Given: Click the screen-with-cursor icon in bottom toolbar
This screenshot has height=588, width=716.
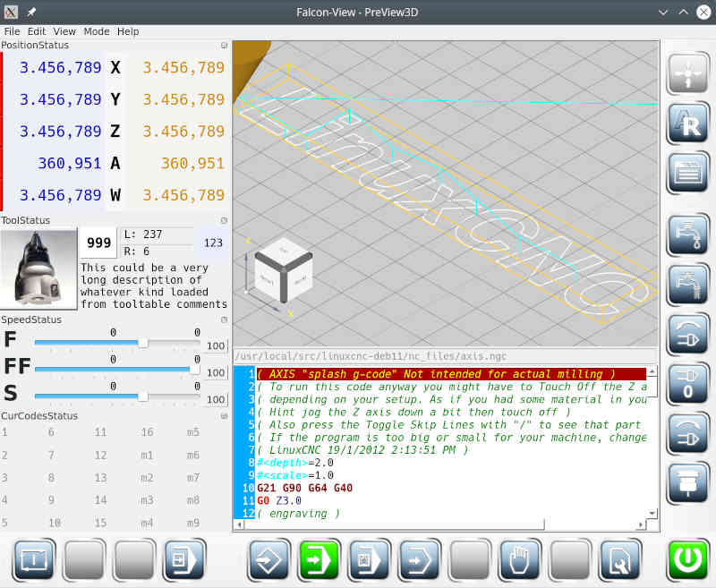Looking at the screenshot, I should (35, 559).
